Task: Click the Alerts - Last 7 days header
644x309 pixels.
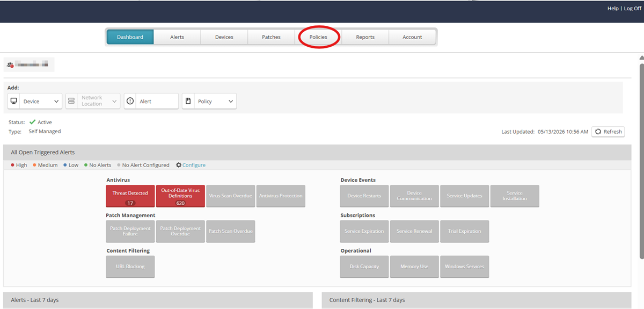Action: 158,300
